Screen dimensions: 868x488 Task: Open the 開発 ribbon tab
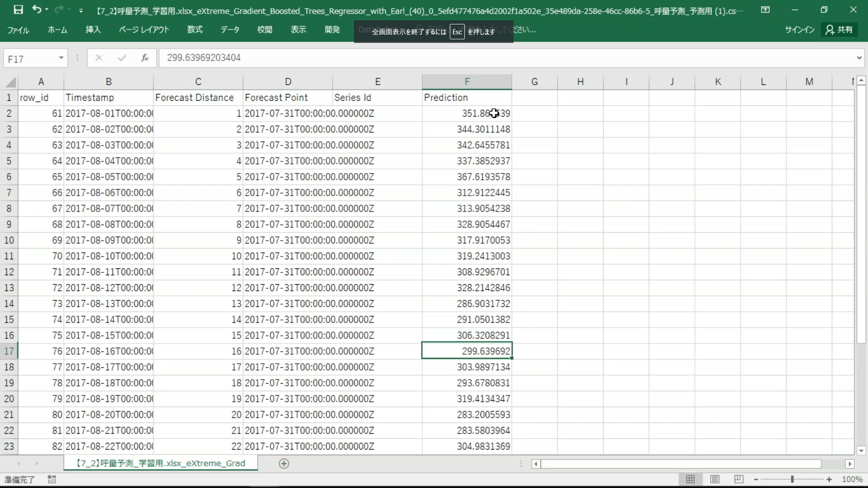pos(332,30)
